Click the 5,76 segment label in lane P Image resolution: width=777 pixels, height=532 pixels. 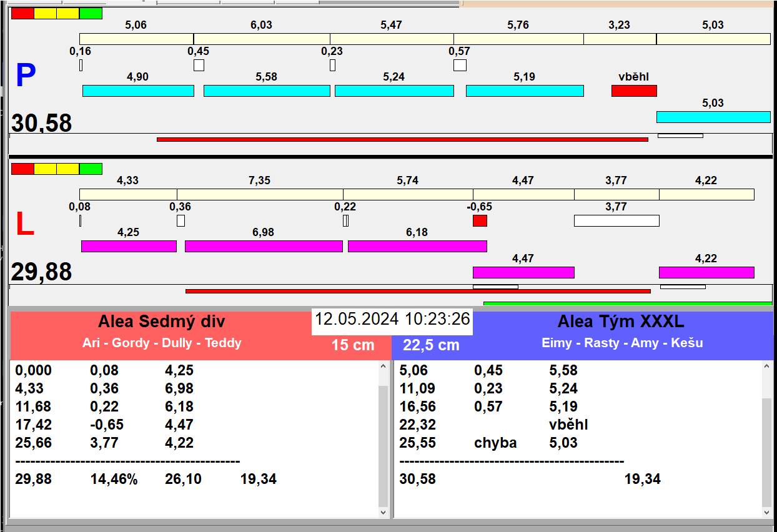(518, 25)
